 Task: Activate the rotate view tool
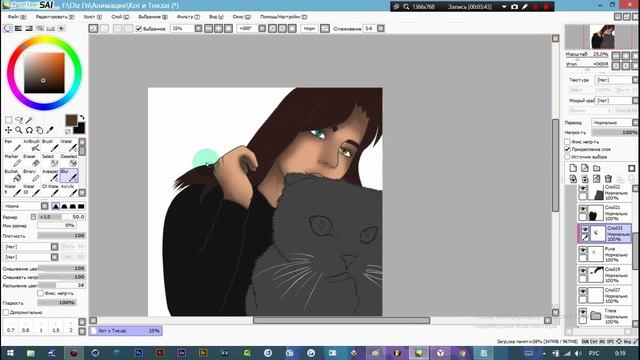29,130
